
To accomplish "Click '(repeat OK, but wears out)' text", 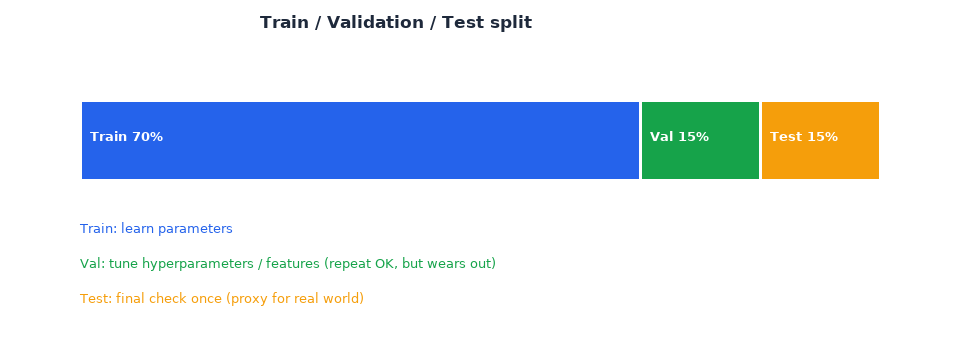I will coord(410,264).
